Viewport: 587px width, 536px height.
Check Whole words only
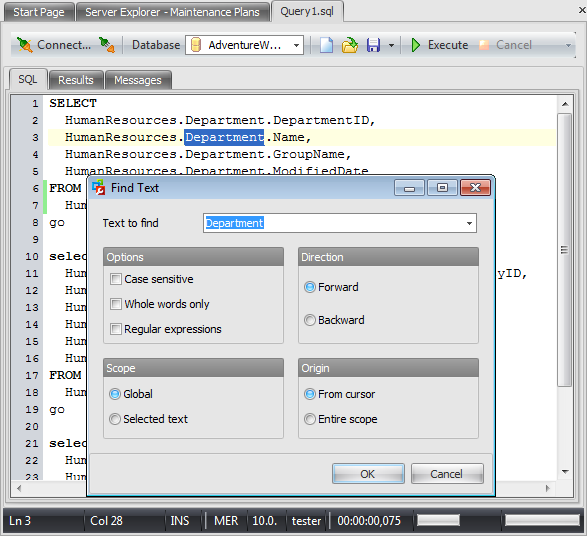[x=116, y=304]
